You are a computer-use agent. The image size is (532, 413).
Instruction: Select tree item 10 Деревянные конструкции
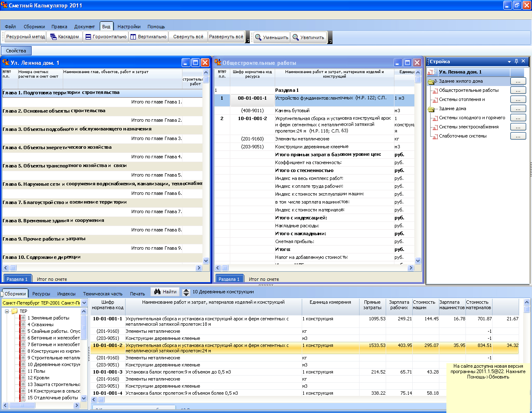click(x=54, y=364)
